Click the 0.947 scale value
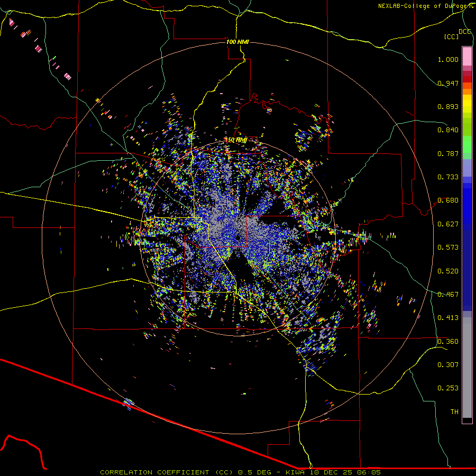 (448, 83)
